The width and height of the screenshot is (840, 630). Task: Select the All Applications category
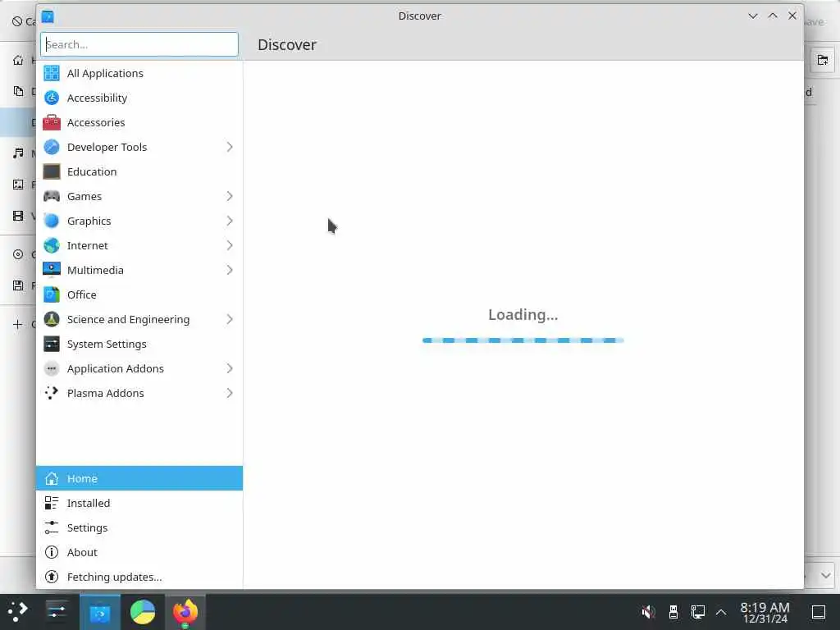pos(139,73)
